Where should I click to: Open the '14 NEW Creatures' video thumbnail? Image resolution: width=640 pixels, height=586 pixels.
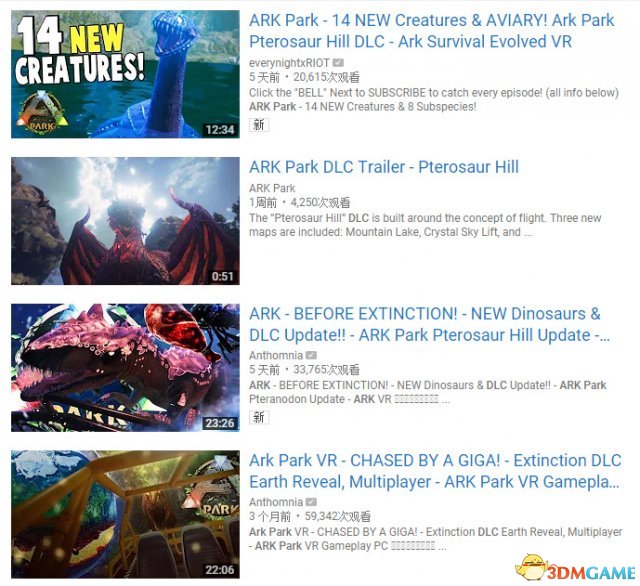[125, 74]
